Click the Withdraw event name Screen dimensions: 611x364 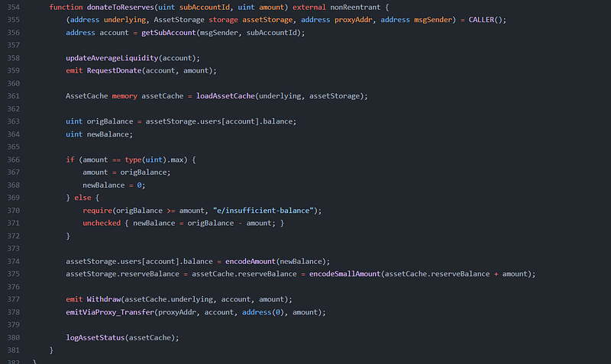(105, 299)
